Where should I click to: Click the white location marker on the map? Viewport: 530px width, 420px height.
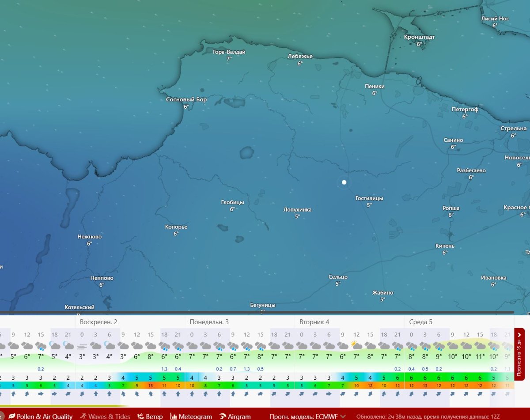pyautogui.click(x=344, y=182)
